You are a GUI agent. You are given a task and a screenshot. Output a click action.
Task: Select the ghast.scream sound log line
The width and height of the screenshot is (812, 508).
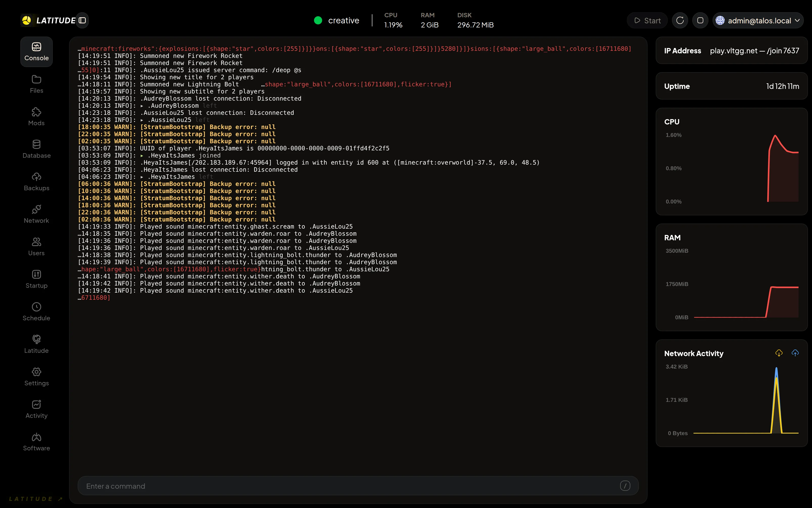[215, 227]
